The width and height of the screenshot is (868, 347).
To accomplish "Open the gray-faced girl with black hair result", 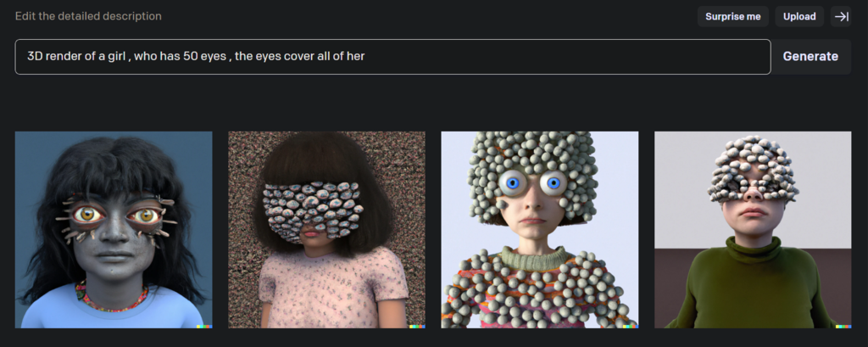I will point(114,229).
